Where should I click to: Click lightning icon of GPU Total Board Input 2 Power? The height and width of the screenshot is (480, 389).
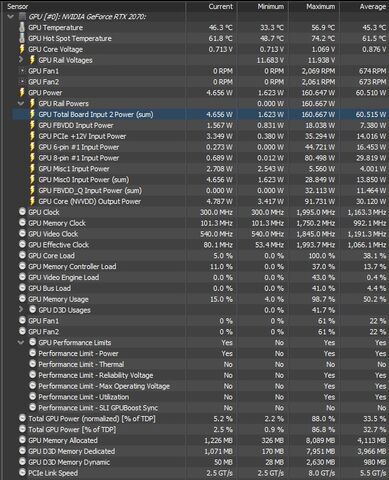[32, 114]
